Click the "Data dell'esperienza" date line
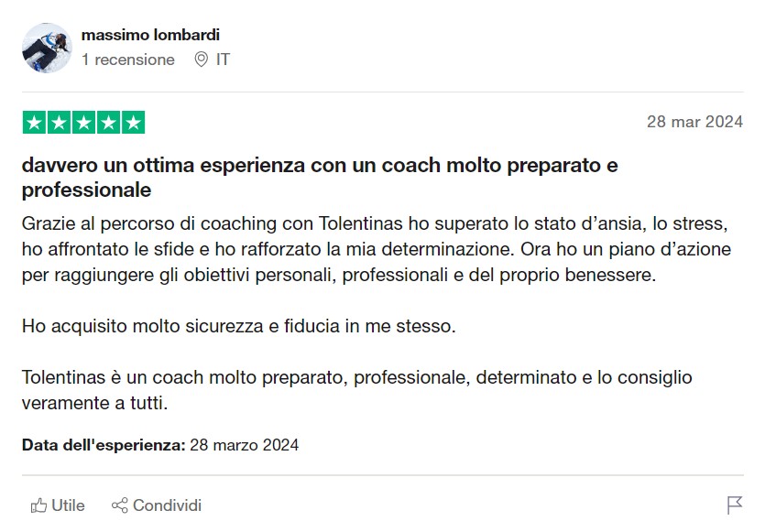 point(160,445)
